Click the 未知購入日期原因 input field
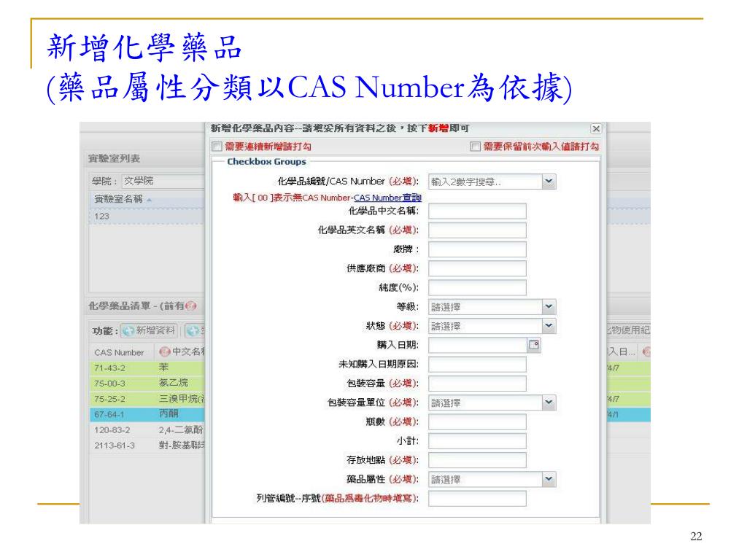Screen dimensions: 747x560 click(x=477, y=365)
